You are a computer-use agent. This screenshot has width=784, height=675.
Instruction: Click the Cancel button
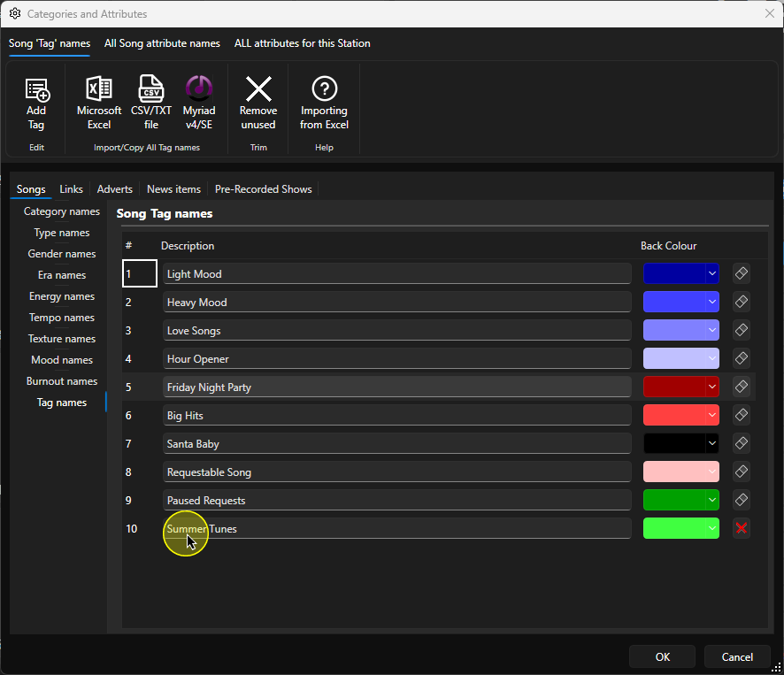[737, 656]
